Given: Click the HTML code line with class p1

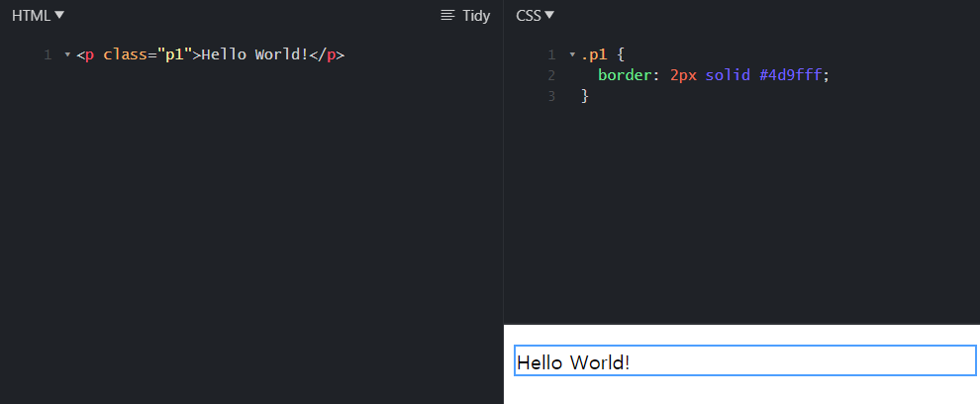Looking at the screenshot, I should 211,55.
